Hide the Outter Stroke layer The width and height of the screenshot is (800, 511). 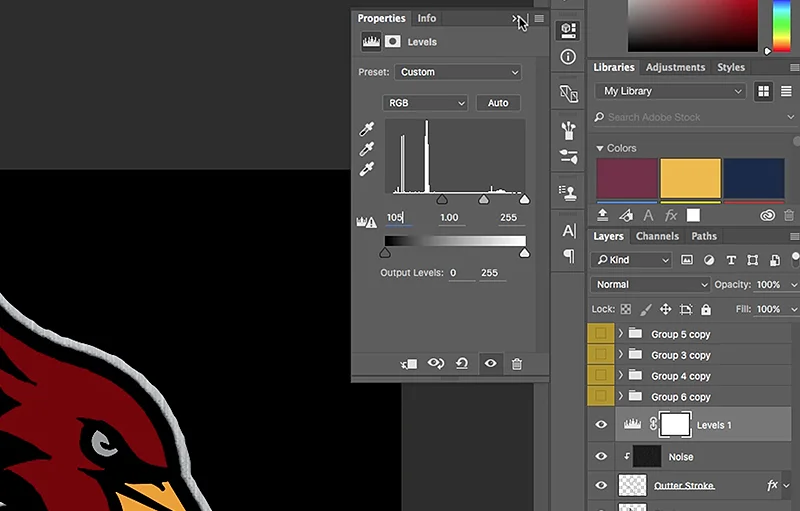pos(601,485)
